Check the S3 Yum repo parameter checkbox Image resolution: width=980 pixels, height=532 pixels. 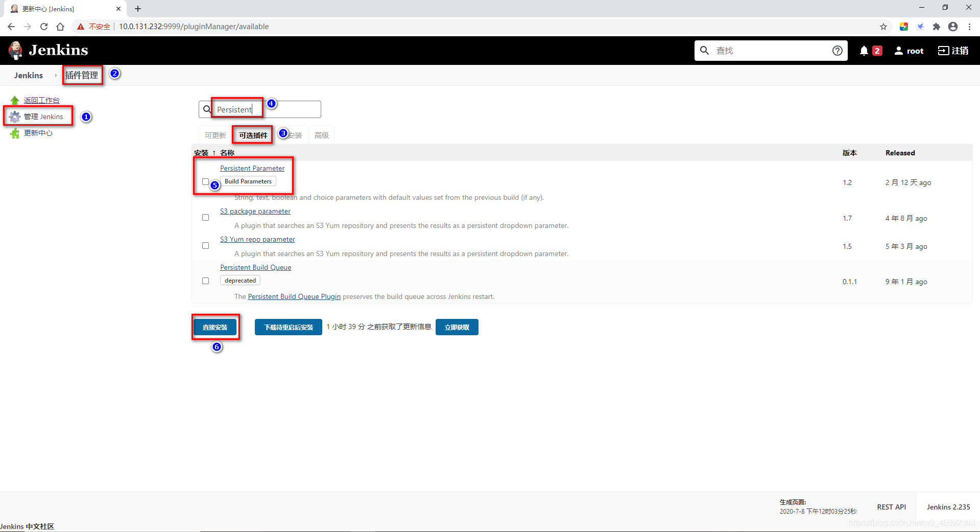click(x=205, y=246)
